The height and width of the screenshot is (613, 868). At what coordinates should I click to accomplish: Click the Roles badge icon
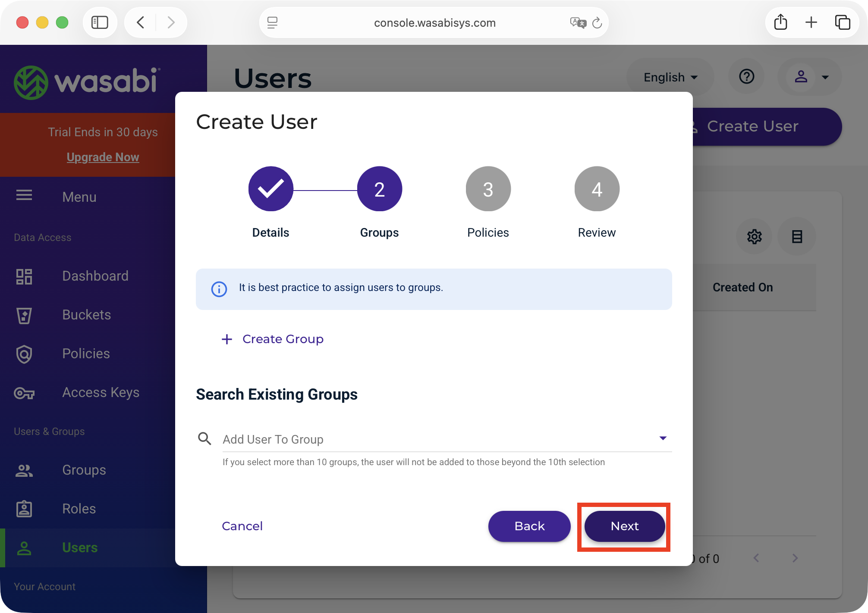tap(24, 509)
